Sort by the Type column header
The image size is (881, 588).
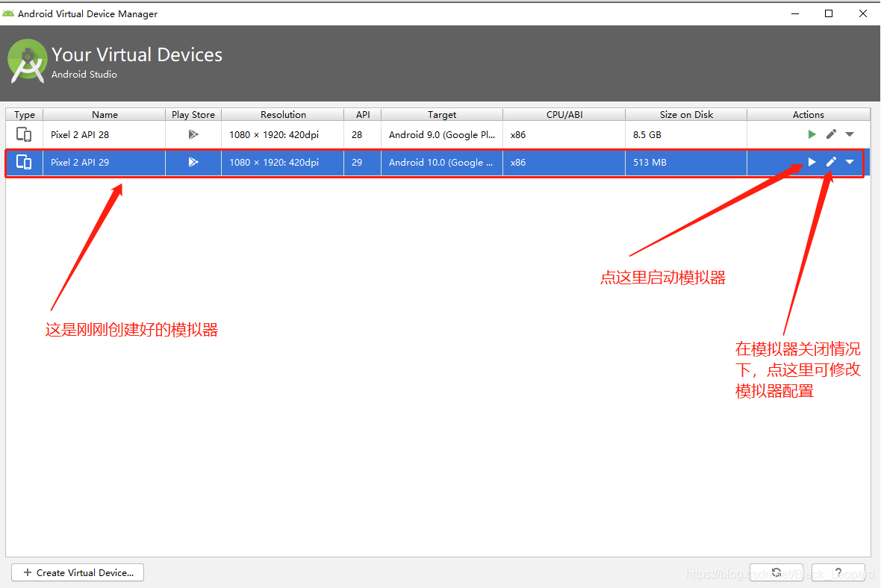(24, 115)
